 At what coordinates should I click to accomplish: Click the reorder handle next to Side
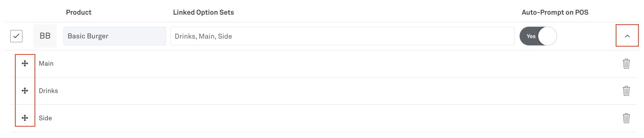25,118
